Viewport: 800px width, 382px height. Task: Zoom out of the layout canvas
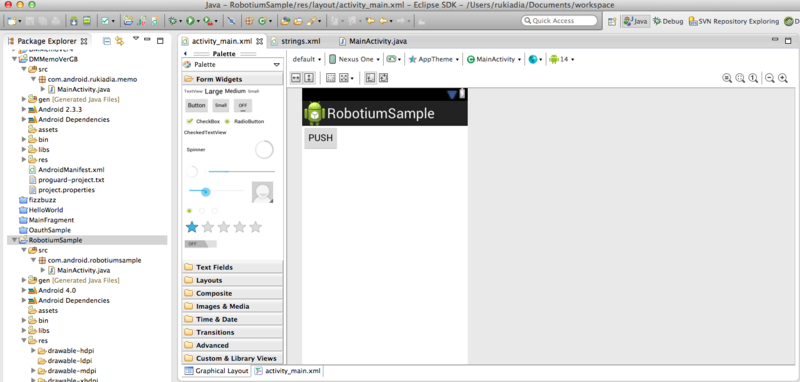click(x=769, y=78)
